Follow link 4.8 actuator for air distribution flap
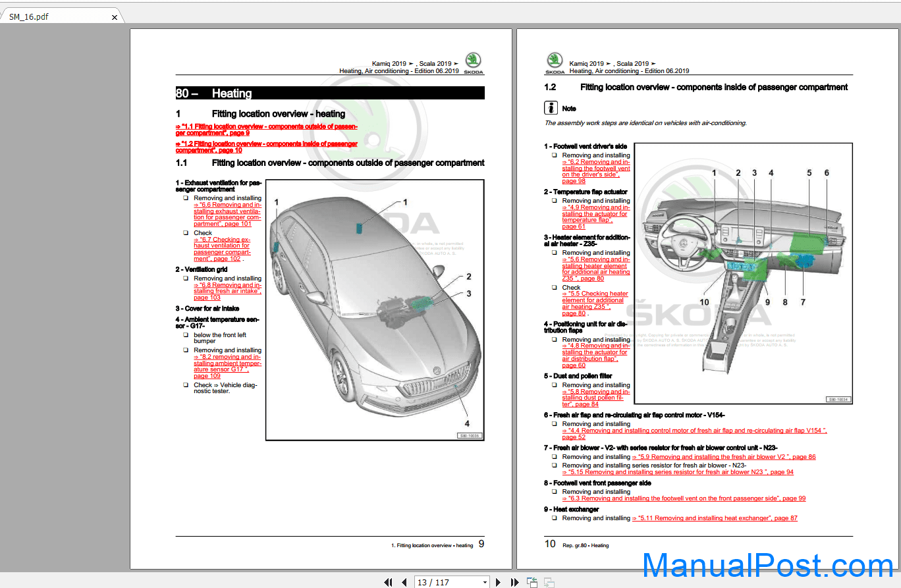Viewport: 901px width, 588px height. [596, 356]
